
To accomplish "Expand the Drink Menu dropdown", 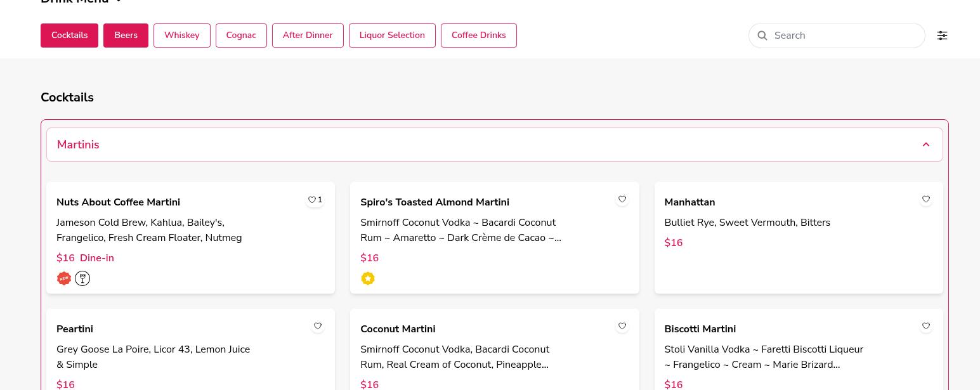I will tap(118, 2).
